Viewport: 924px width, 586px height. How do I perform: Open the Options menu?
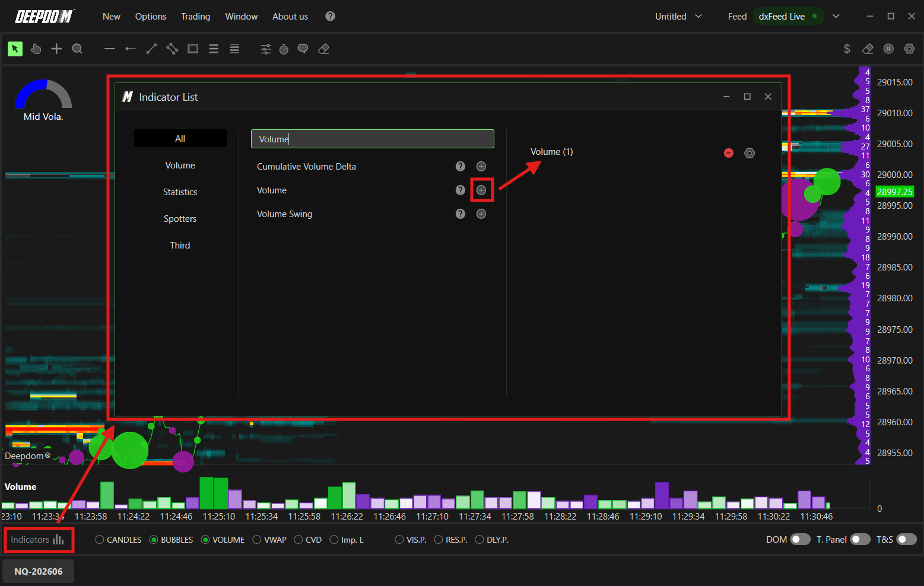[151, 17]
